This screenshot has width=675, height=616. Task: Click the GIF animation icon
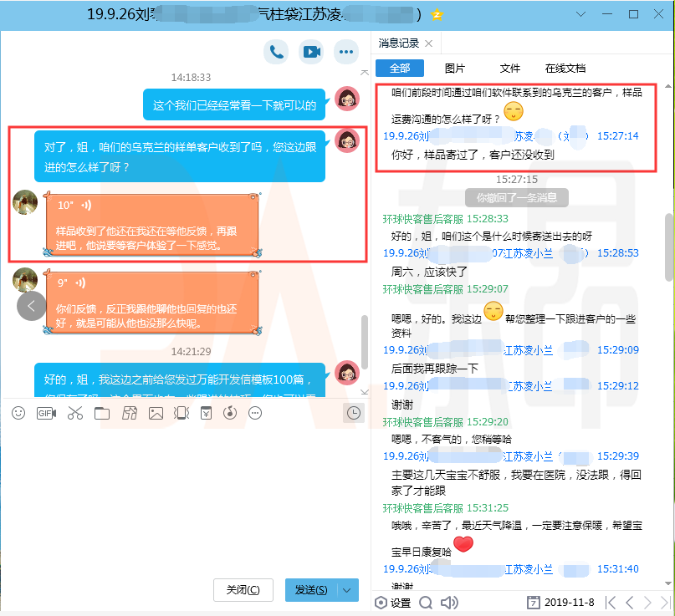coord(46,413)
